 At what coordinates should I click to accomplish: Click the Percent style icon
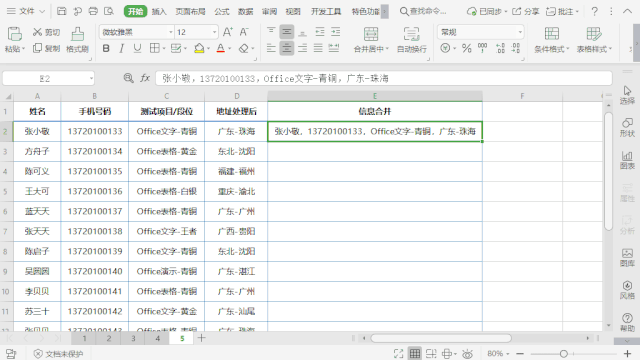467,48
